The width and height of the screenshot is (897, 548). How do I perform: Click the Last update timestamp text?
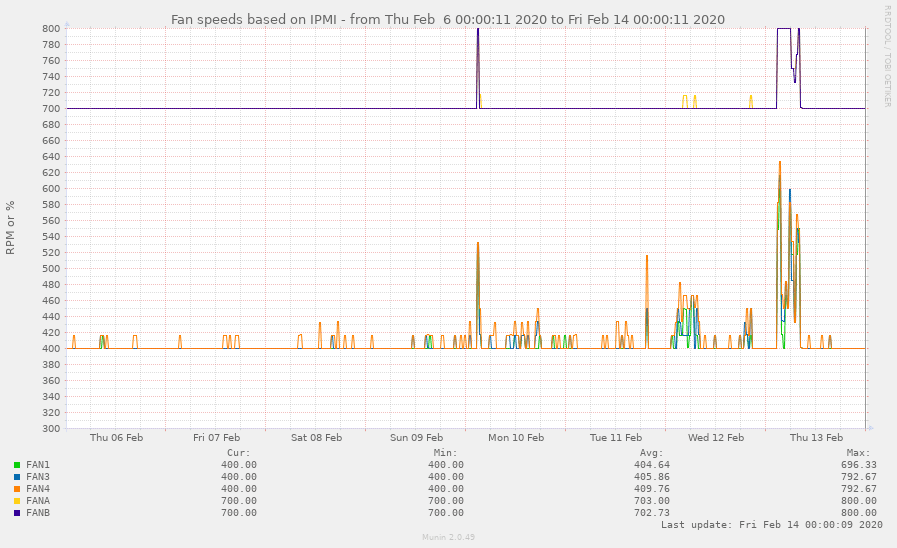[772, 525]
